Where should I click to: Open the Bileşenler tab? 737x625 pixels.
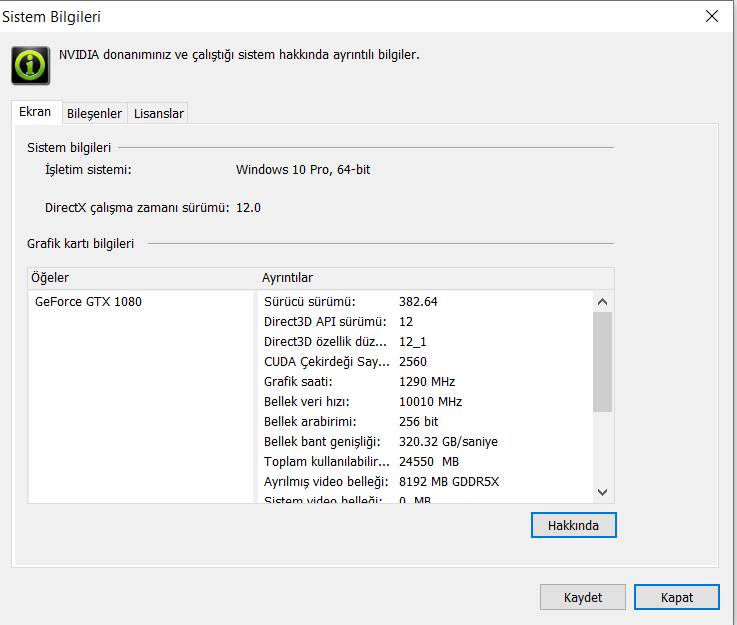[x=94, y=114]
